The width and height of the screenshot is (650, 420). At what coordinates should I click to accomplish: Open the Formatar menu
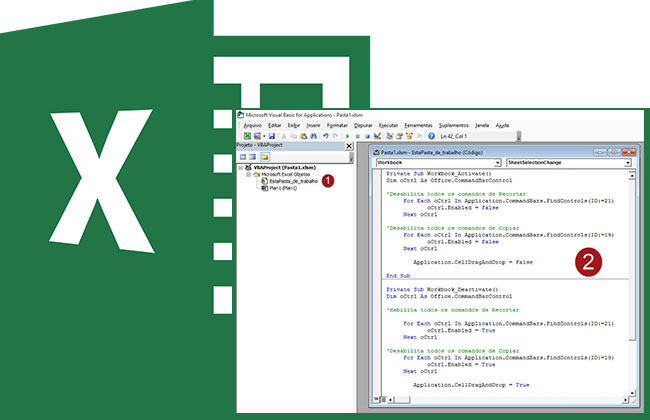[x=337, y=125]
